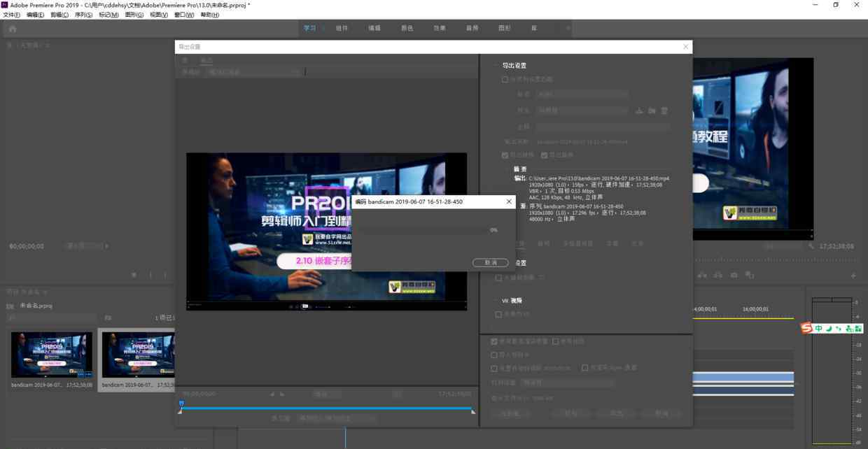Toggle 导入项目中 checkbox
The width and height of the screenshot is (868, 449).
pyautogui.click(x=494, y=355)
